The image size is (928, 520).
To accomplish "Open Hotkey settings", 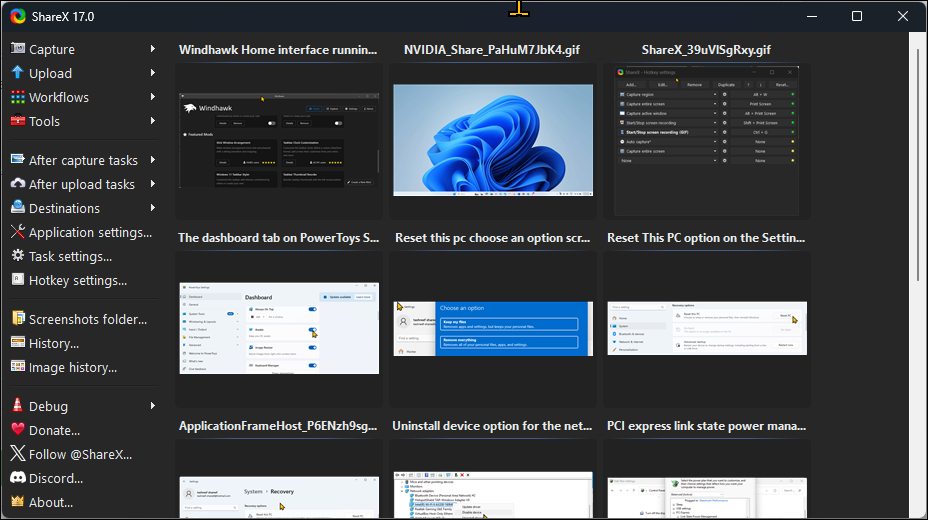I will [x=78, y=280].
